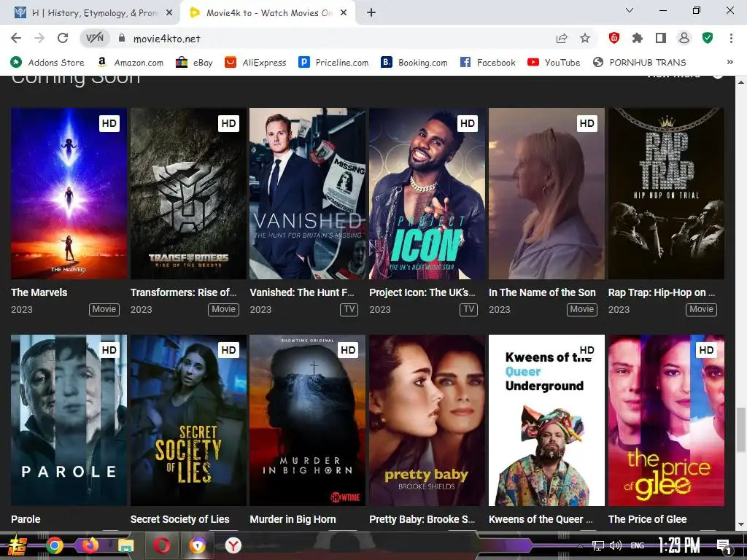Bookmark this page with the star

(585, 38)
